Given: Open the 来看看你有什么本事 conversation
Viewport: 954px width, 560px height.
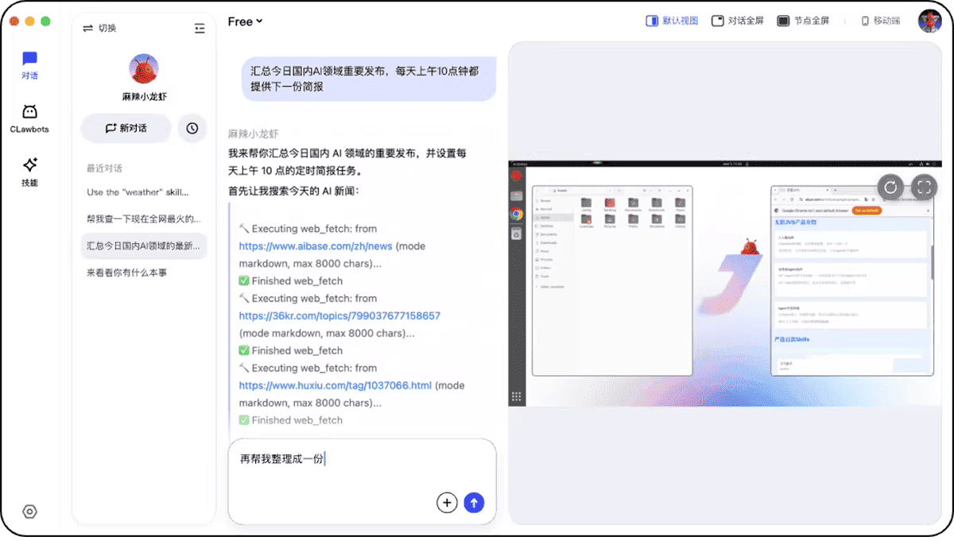Looking at the screenshot, I should 127,272.
